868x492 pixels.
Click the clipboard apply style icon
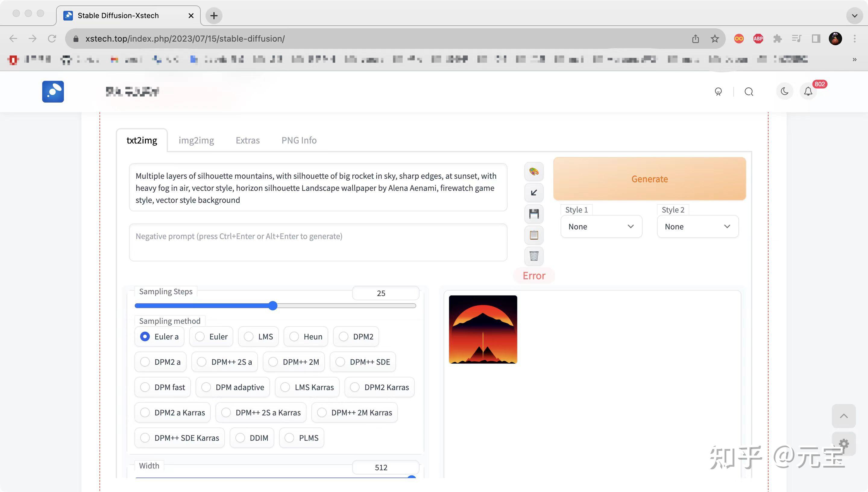pos(534,235)
